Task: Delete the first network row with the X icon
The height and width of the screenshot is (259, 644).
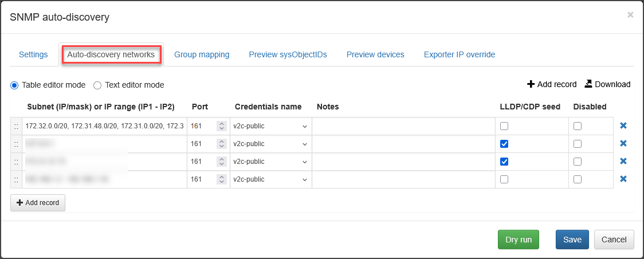Action: 623,126
